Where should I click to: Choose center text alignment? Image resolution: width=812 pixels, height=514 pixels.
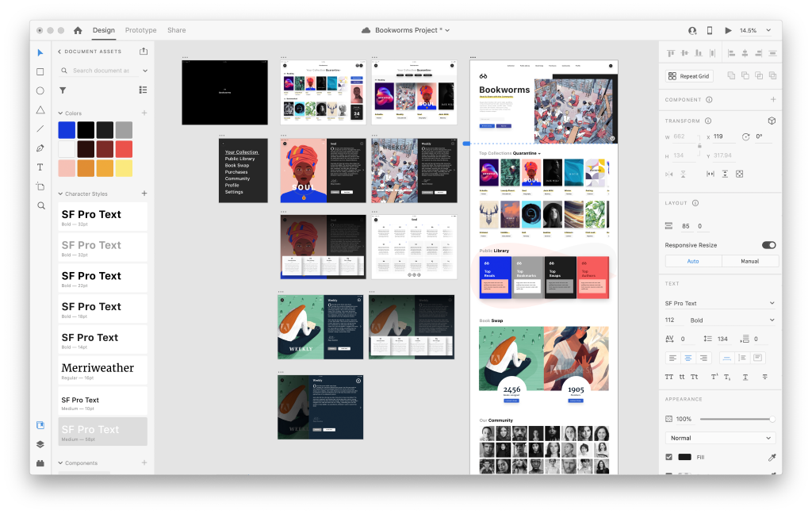(687, 359)
